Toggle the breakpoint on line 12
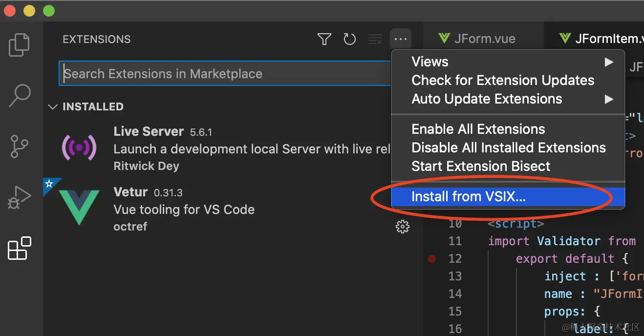Image resolution: width=644 pixels, height=336 pixels. tap(432, 259)
